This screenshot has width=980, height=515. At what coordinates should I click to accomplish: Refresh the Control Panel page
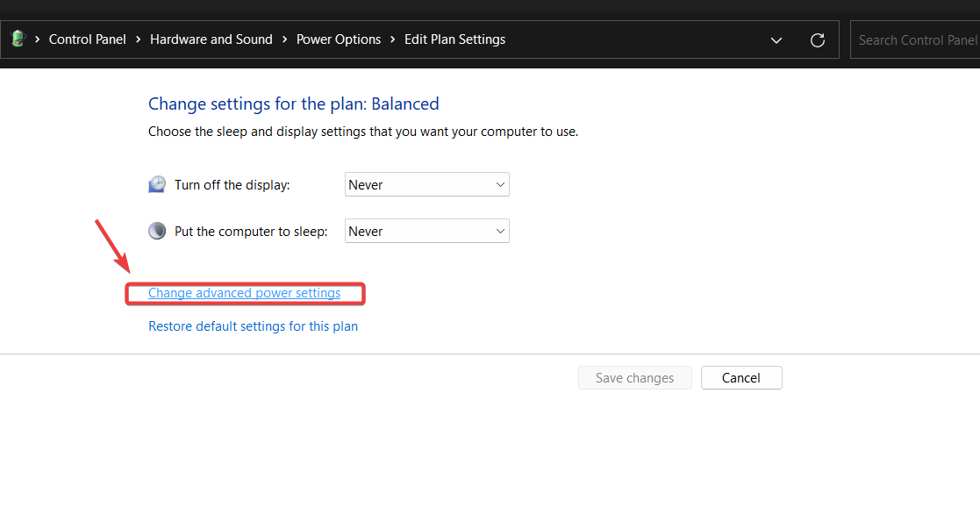click(818, 39)
